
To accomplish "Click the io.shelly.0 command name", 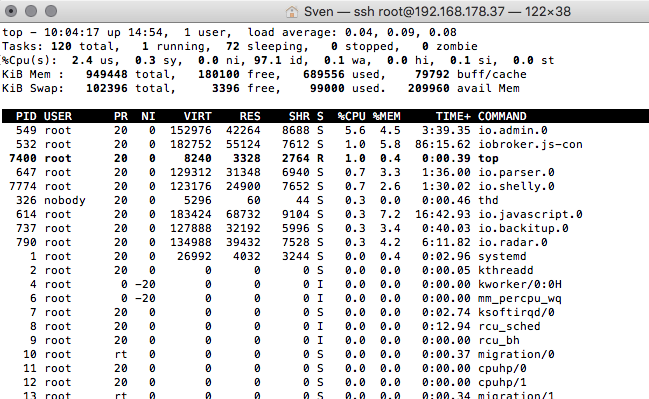I will (516, 187).
